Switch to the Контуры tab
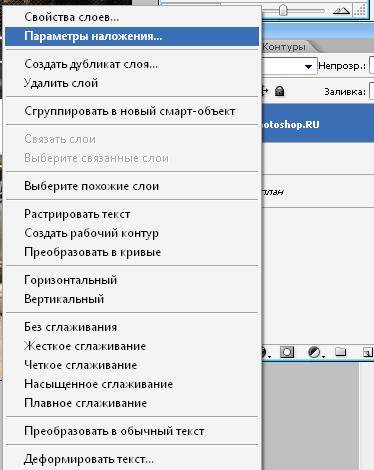Image resolution: width=374 pixels, height=470 pixels. (x=284, y=47)
